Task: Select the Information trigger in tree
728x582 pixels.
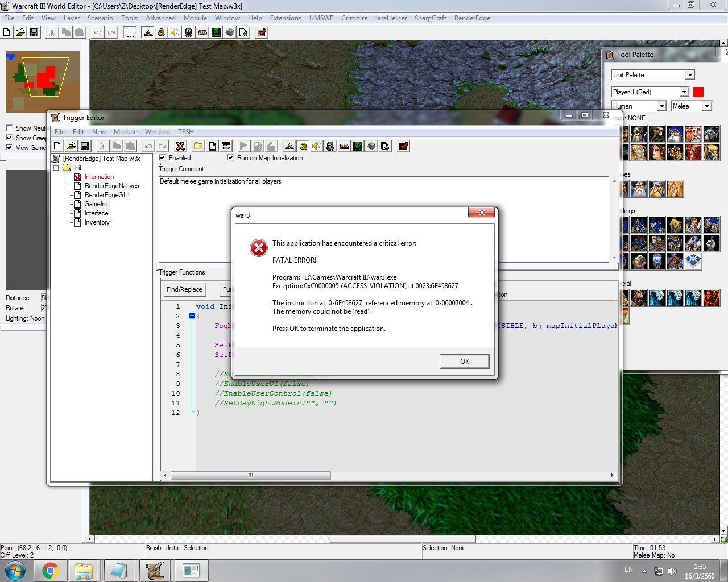Action: [99, 177]
